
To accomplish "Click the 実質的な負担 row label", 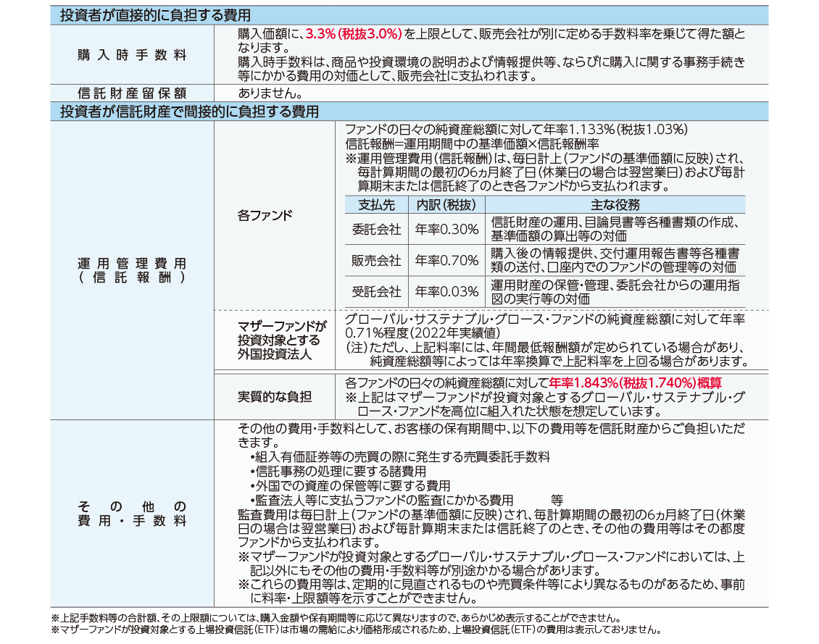I will coord(275,396).
